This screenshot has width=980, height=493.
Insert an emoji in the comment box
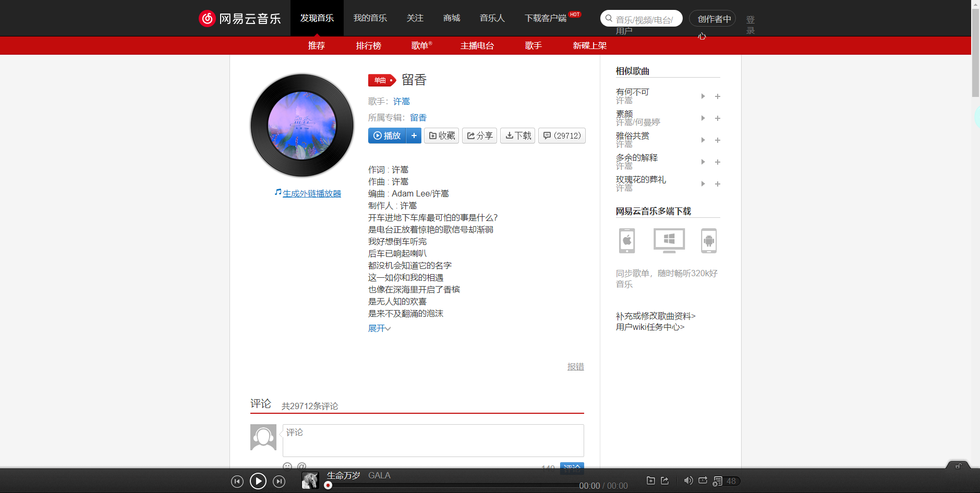pyautogui.click(x=287, y=467)
